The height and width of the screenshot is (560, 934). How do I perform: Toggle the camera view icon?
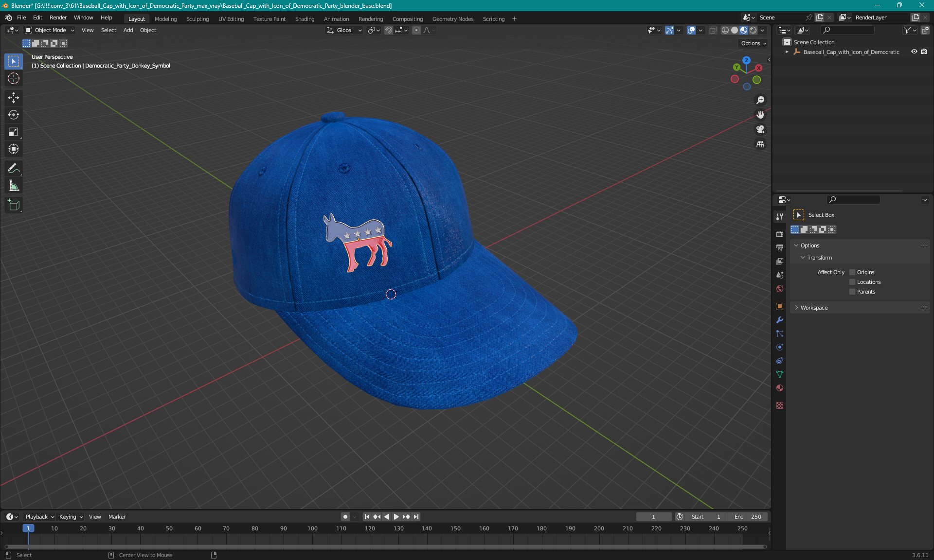pos(760,129)
